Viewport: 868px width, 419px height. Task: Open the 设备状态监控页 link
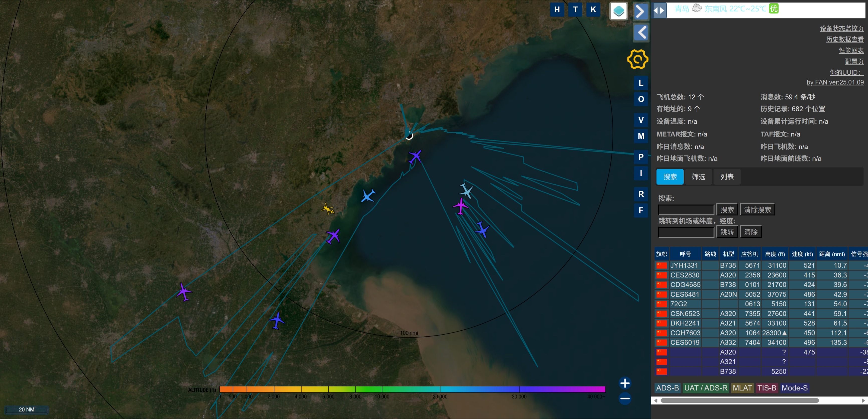click(841, 29)
